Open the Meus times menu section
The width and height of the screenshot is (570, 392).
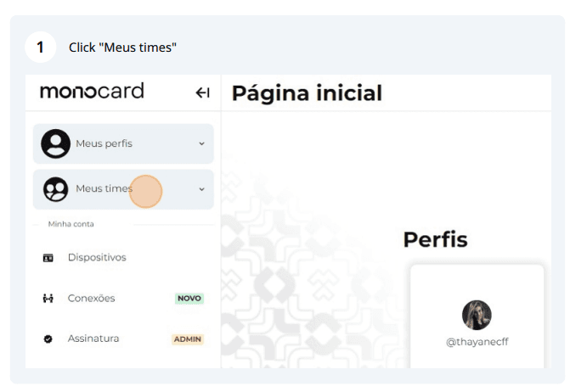click(123, 189)
